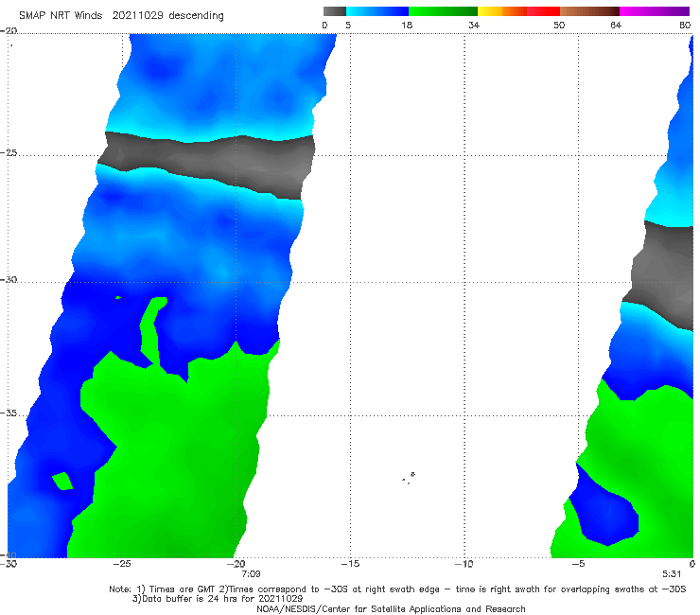Click the magenta 64-80 segment of the color bar
The width and height of the screenshot is (700, 615).
pyautogui.click(x=654, y=11)
